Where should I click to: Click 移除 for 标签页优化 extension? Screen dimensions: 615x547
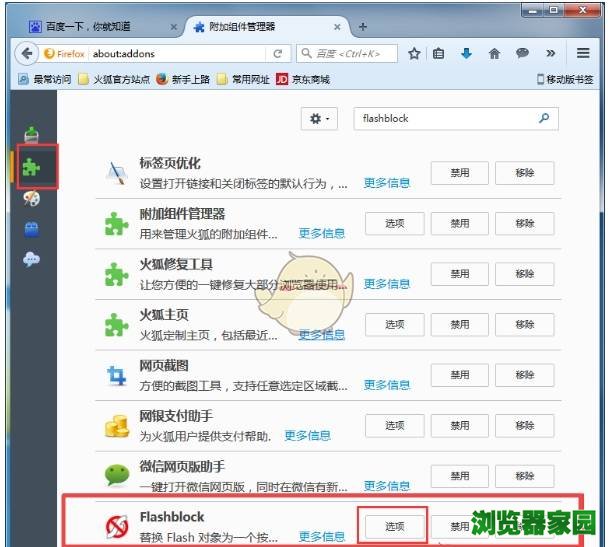(525, 172)
